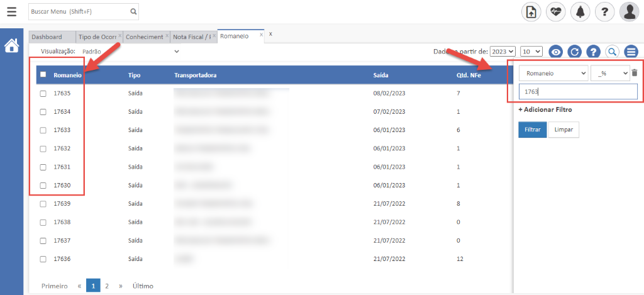Open the year 2023 dropdown
644x295 pixels.
click(x=502, y=52)
